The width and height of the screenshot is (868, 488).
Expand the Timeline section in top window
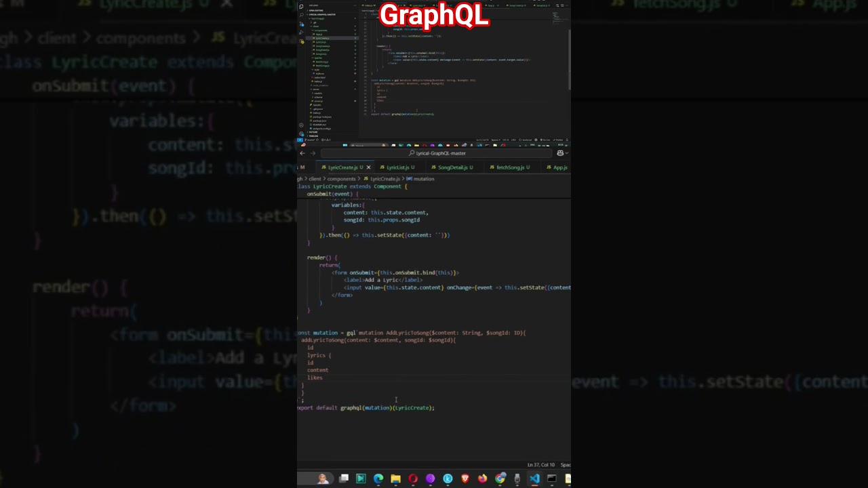click(x=313, y=136)
